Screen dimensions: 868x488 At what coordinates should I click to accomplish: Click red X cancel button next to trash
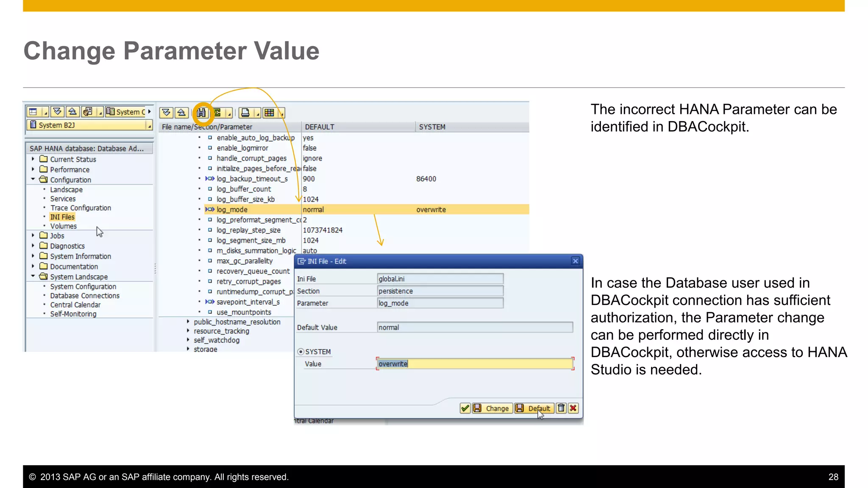[573, 408]
